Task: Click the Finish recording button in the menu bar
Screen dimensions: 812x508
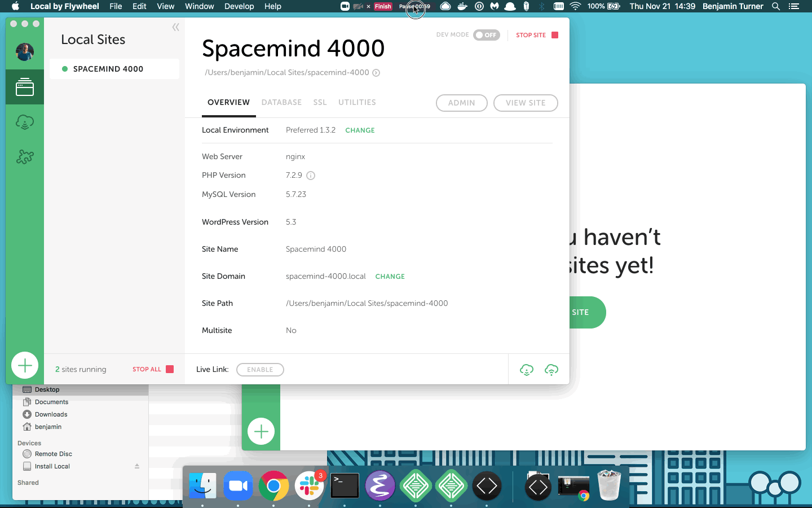Action: click(x=383, y=6)
